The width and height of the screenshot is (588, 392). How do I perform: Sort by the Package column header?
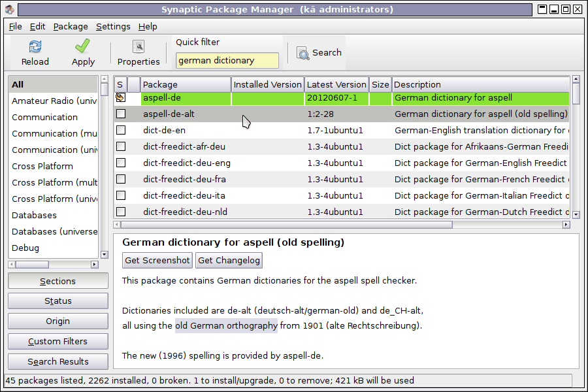pyautogui.click(x=186, y=84)
